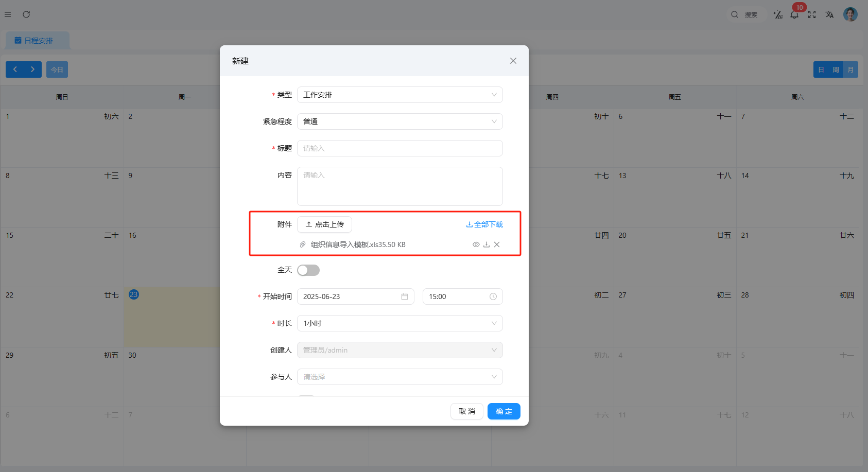Image resolution: width=868 pixels, height=472 pixels.
Task: Open the hamburger menu icon
Action: [x=8, y=14]
